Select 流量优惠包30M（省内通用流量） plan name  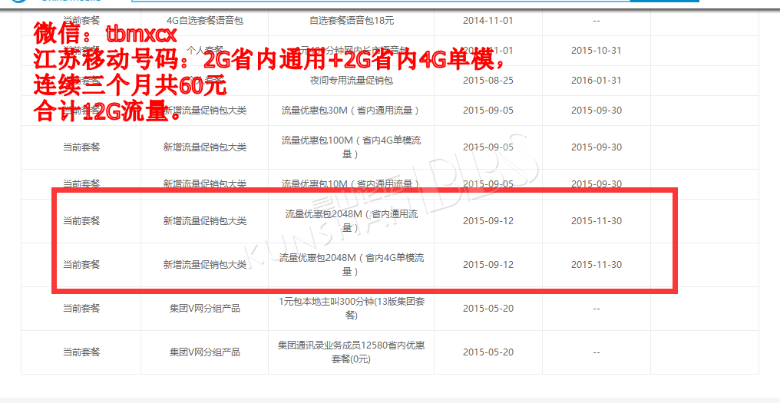point(351,110)
